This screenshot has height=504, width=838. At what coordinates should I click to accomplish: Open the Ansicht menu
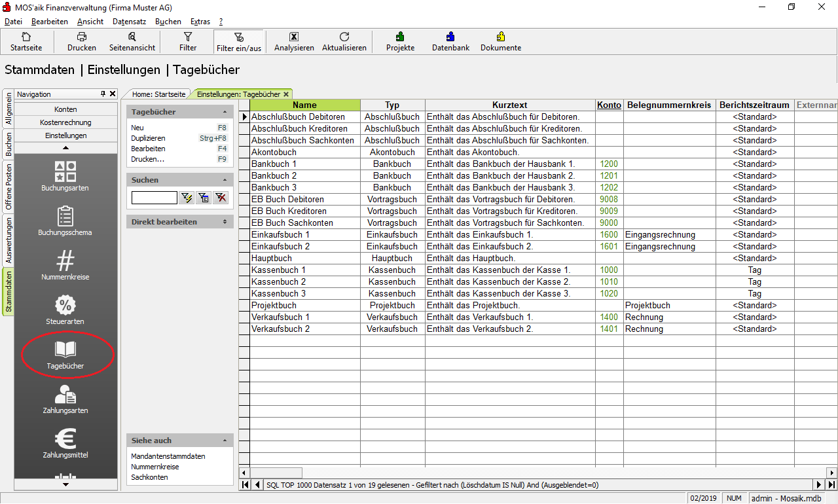point(90,22)
